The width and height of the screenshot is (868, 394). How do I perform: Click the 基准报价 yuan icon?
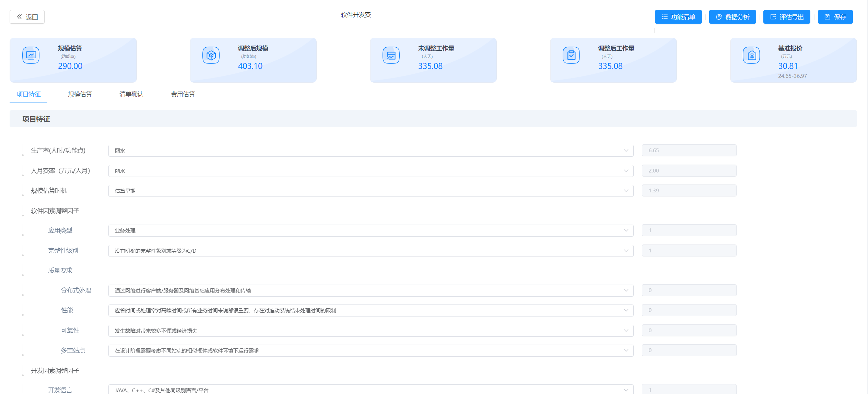pyautogui.click(x=751, y=55)
